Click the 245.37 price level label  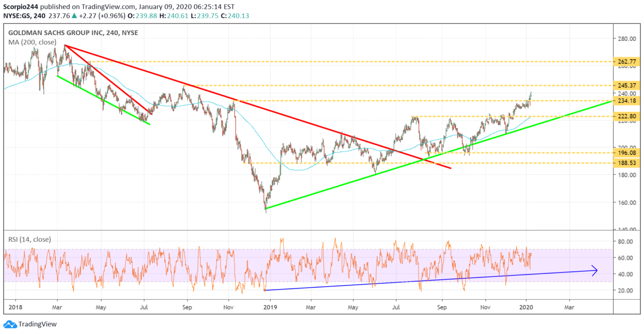[x=627, y=85]
